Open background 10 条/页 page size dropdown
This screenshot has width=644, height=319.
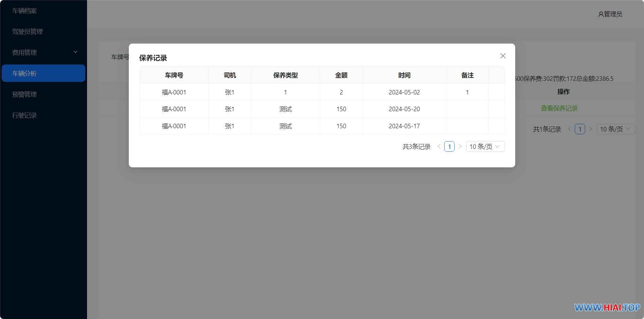pos(616,129)
